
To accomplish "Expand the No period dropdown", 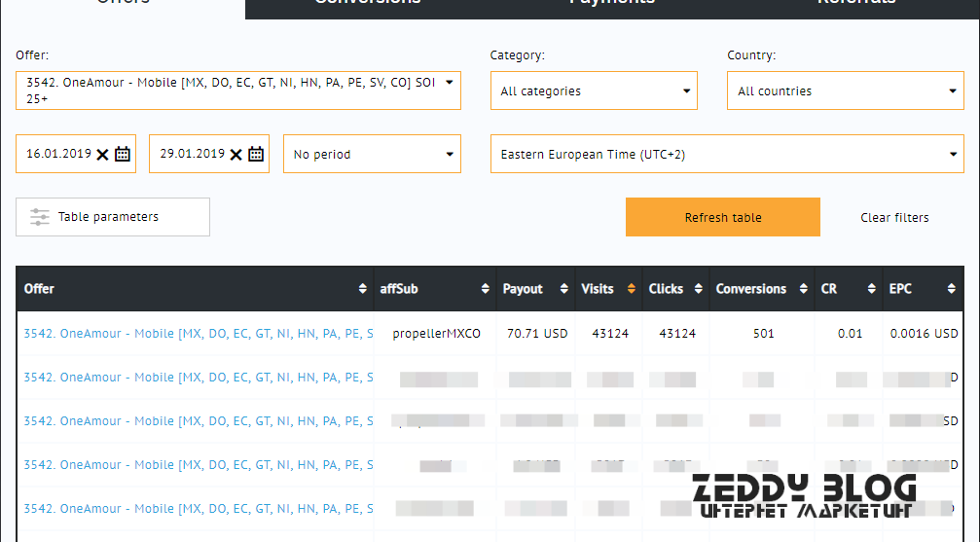I will pyautogui.click(x=450, y=154).
